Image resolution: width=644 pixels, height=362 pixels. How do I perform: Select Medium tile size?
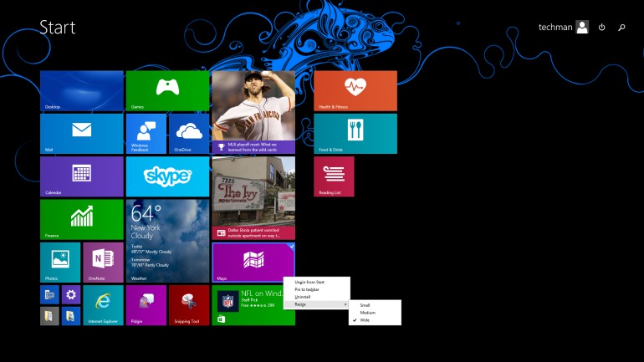pos(375,313)
